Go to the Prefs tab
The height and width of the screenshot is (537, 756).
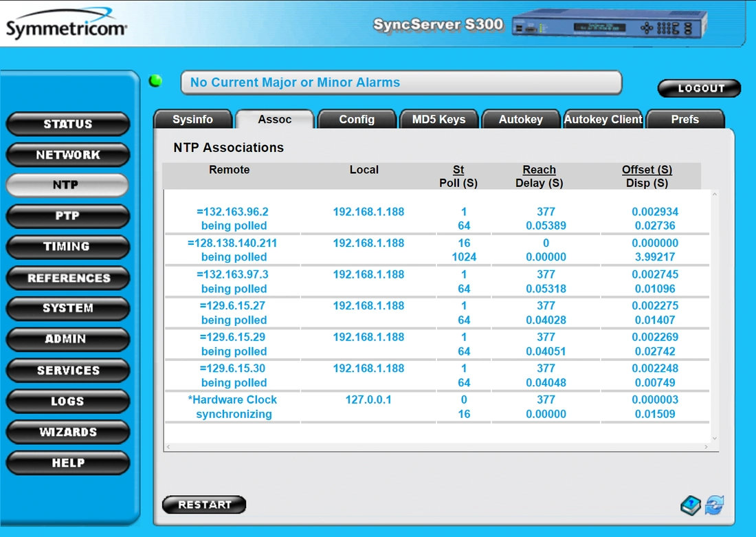pos(685,120)
